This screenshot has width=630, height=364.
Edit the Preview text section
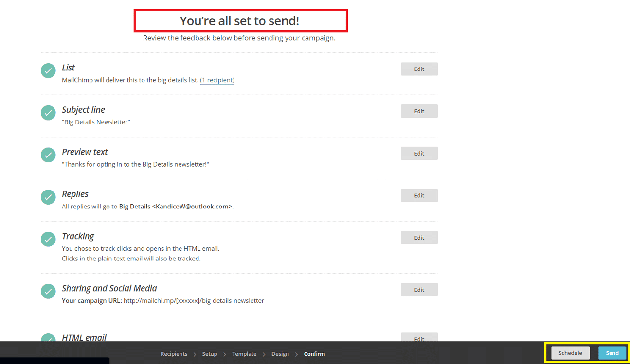pos(419,153)
